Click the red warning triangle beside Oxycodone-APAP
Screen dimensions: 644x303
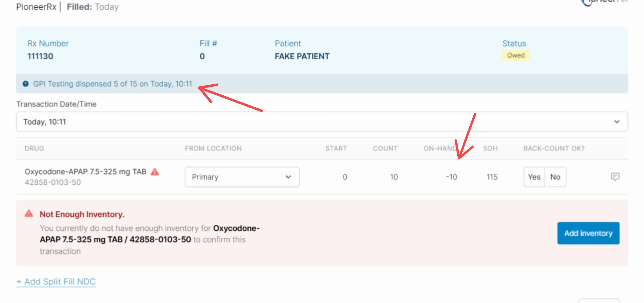[155, 172]
